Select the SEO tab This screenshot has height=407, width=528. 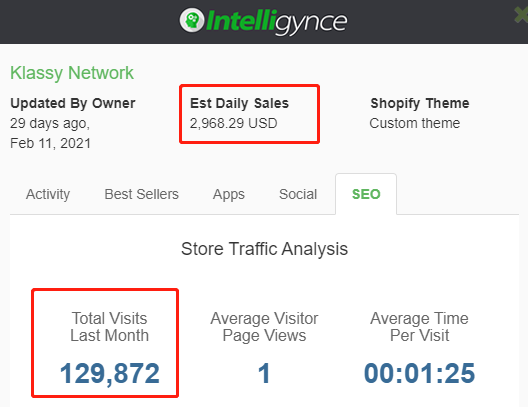click(366, 194)
